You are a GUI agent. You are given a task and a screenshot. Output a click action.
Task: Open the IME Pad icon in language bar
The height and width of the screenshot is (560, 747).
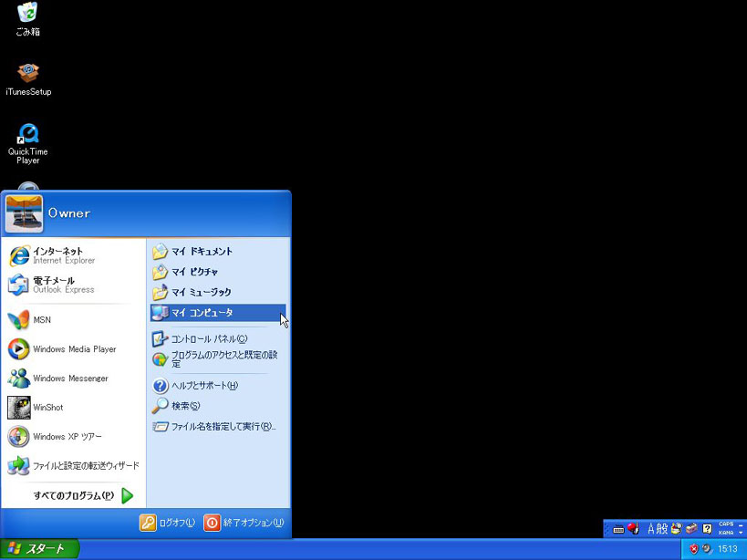[x=677, y=529]
